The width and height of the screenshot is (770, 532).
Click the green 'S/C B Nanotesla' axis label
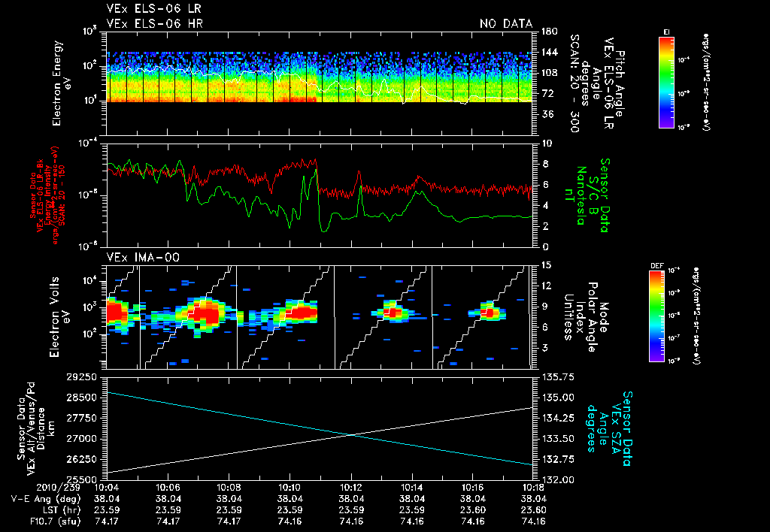(581, 195)
